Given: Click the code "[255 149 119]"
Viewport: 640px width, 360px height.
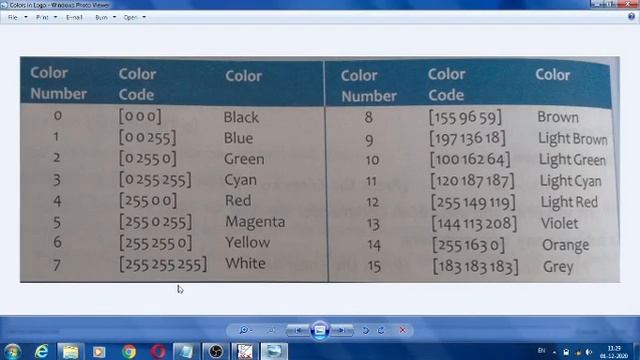Looking at the screenshot, I should tap(473, 202).
